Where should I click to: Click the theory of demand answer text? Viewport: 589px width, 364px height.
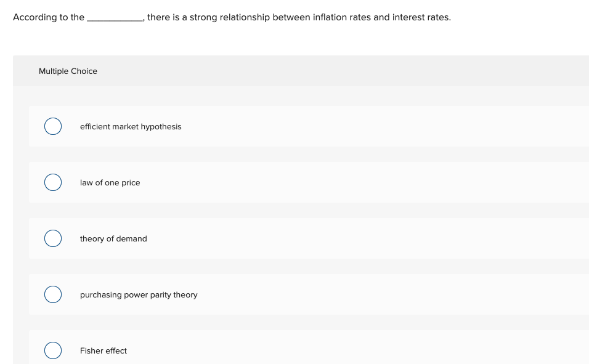click(x=113, y=238)
